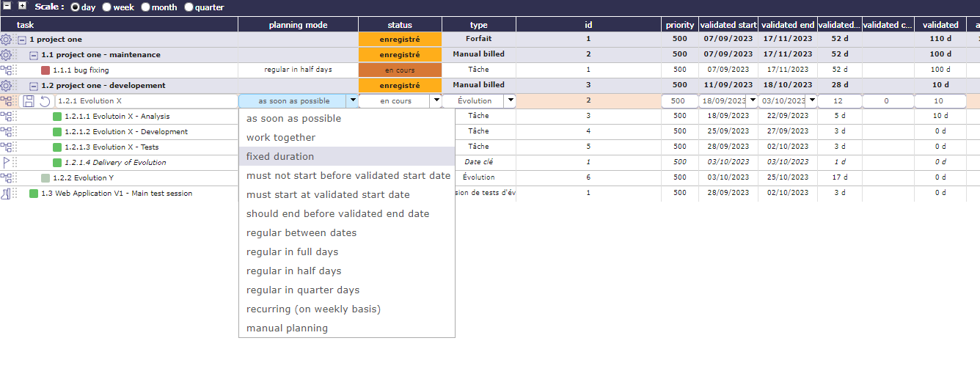Choose 'regular between dates' option
The width and height of the screenshot is (980, 371).
point(347,232)
